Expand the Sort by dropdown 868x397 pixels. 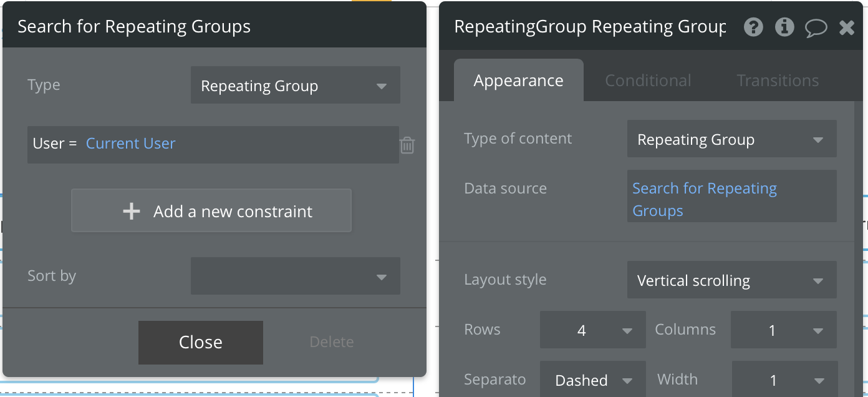[295, 277]
